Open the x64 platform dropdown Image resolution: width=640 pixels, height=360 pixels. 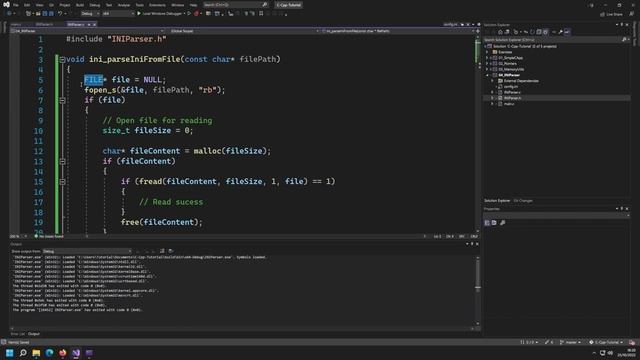tap(118, 13)
